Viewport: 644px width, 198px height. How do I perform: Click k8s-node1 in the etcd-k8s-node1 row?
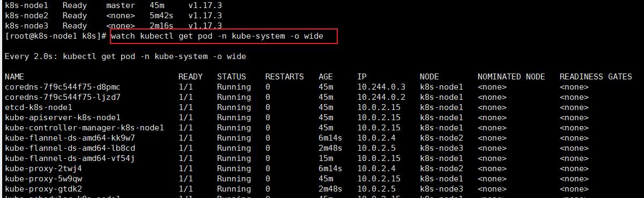click(441, 107)
